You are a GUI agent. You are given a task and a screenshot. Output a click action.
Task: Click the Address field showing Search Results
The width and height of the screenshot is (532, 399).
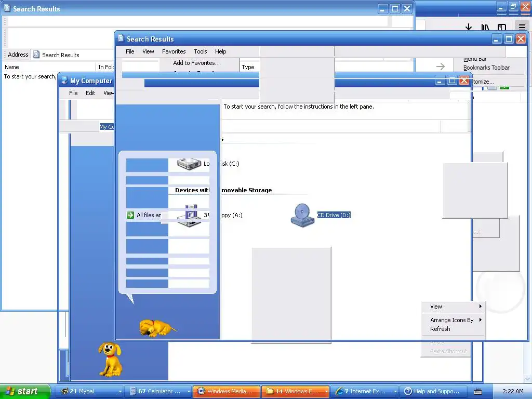(x=73, y=55)
